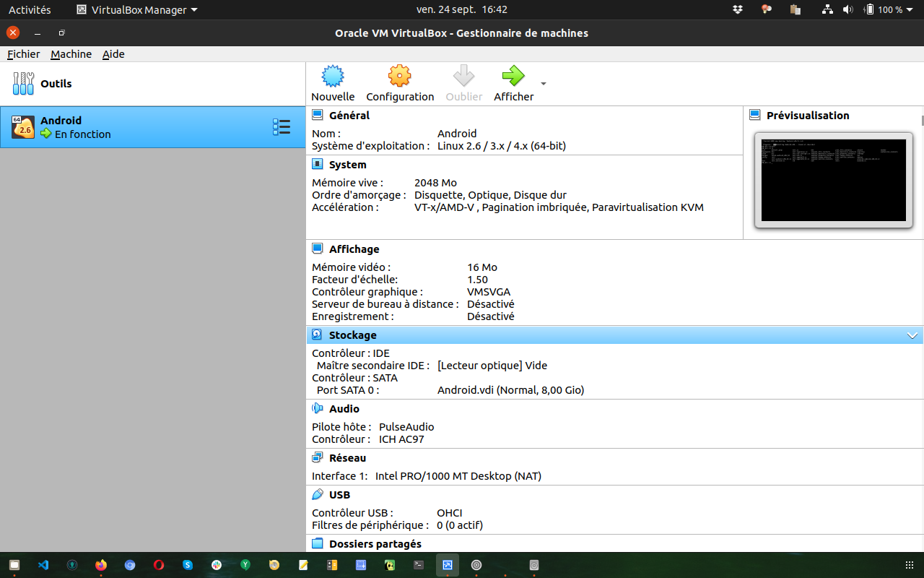
Task: Click the Prévisualisation header icon
Action: (x=755, y=115)
